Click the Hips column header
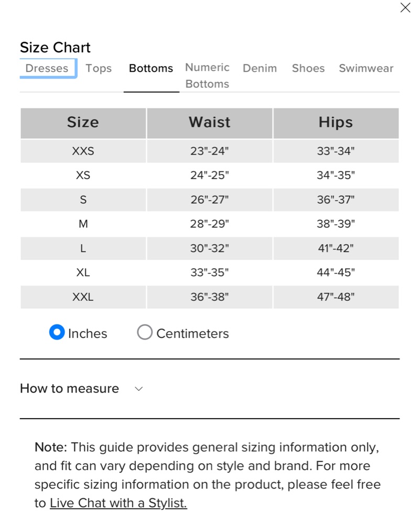The height and width of the screenshot is (524, 420). tap(336, 123)
